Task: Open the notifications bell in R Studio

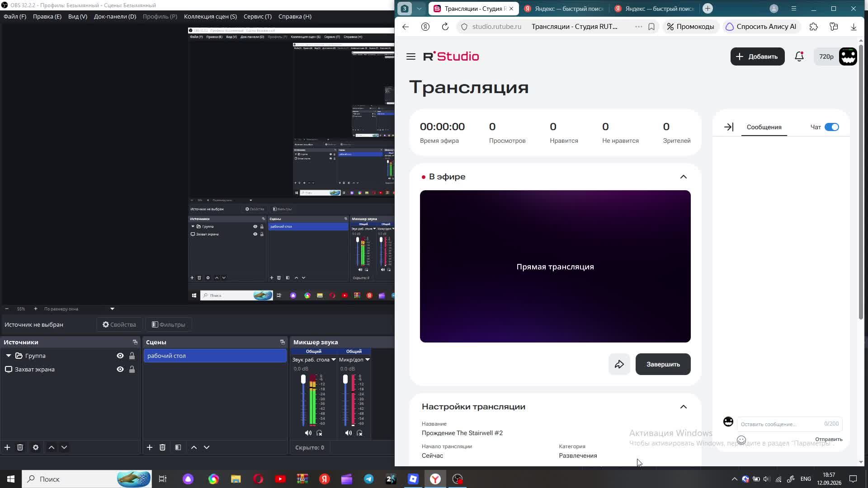Action: coord(799,56)
